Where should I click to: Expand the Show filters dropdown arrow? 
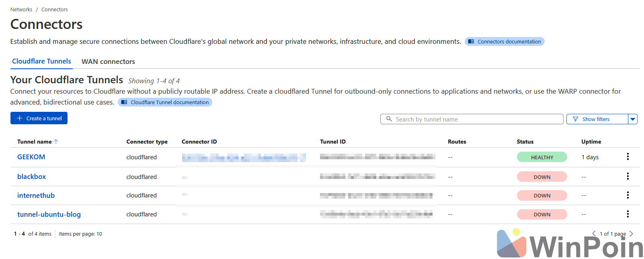633,119
